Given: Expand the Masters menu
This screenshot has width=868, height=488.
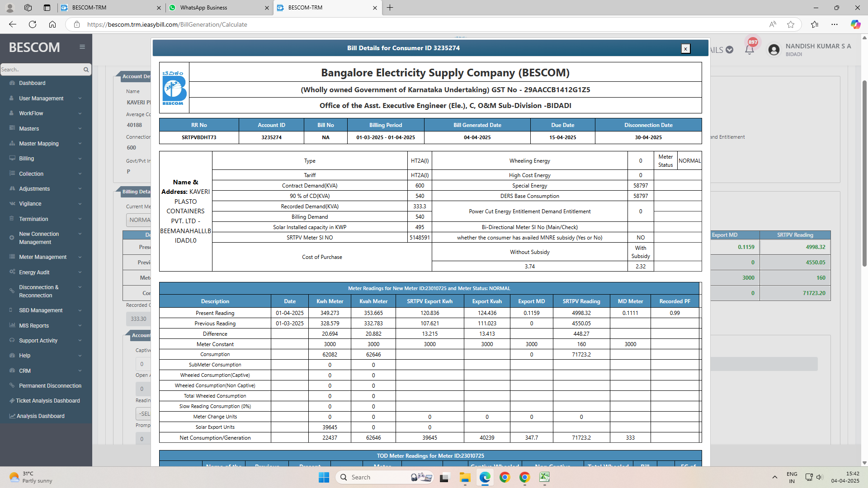Looking at the screenshot, I should [x=45, y=129].
